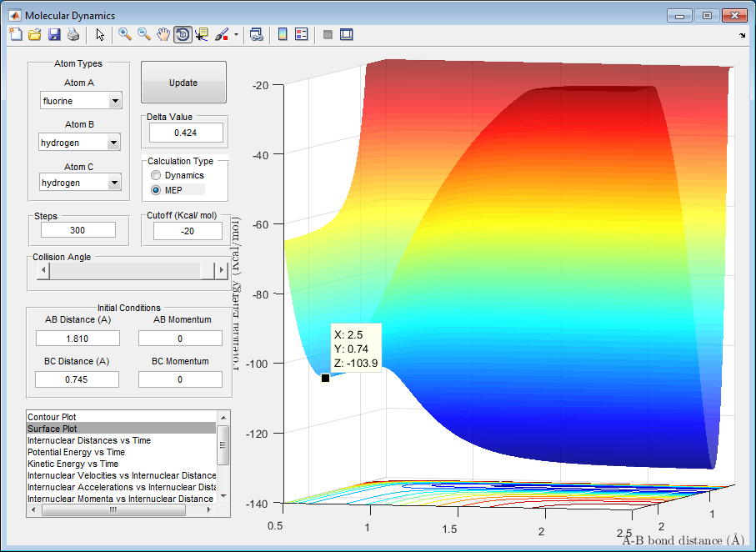
Task: Open the Atom C hydrogen dropdown
Action: click(81, 183)
